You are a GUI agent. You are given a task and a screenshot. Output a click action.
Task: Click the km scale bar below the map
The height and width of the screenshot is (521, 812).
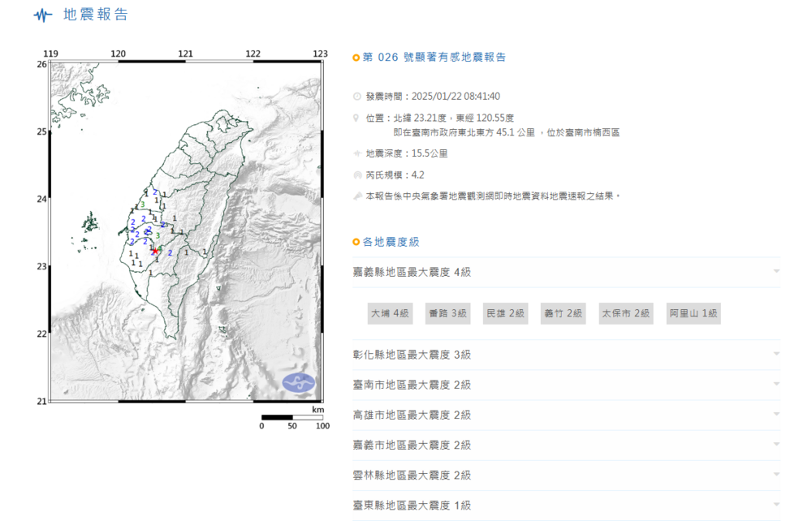[292, 417]
